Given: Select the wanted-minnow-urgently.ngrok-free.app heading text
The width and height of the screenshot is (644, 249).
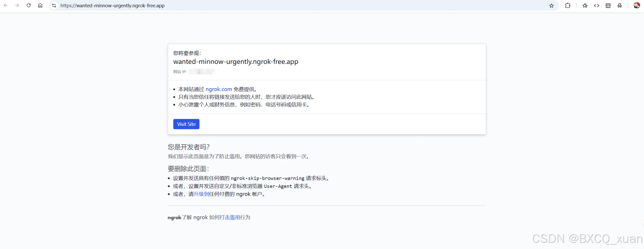Looking at the screenshot, I should click(236, 62).
